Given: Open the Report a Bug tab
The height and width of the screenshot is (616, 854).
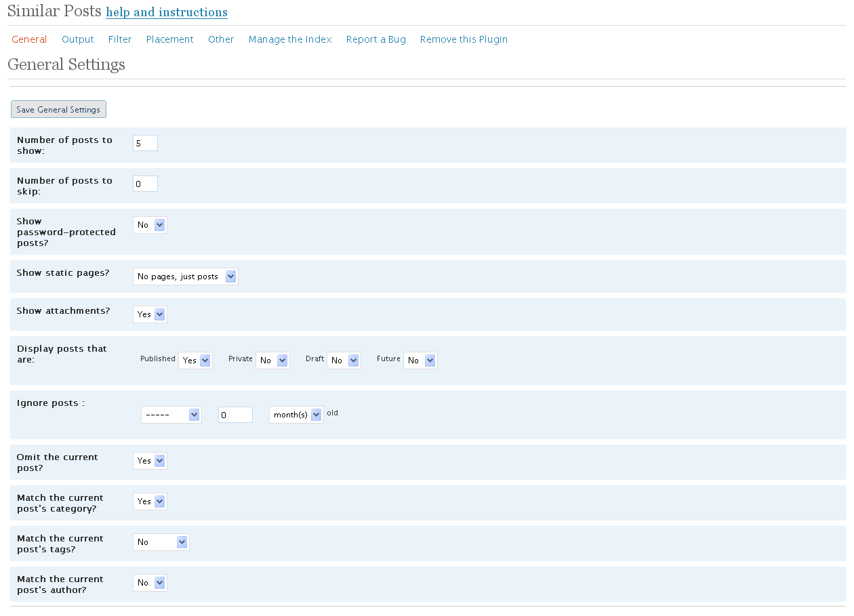Looking at the screenshot, I should [x=375, y=39].
